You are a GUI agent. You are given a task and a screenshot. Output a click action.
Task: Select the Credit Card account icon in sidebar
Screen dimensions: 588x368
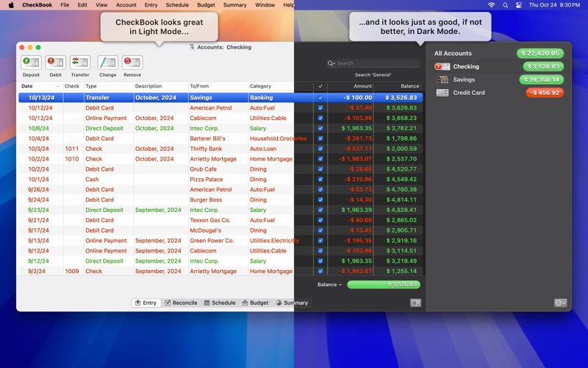(x=442, y=93)
